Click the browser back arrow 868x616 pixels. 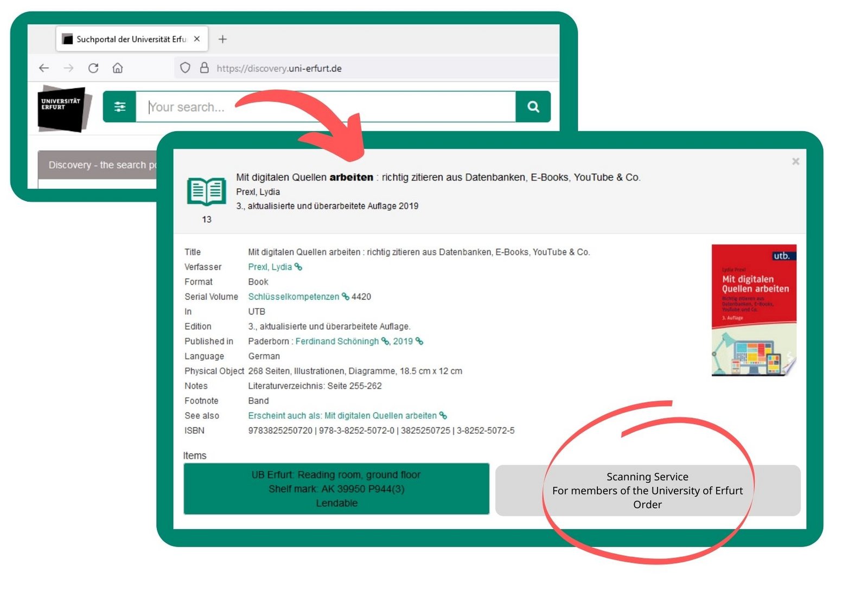[x=44, y=68]
